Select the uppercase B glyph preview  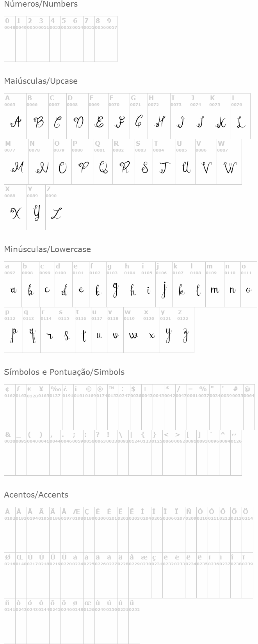point(38,122)
